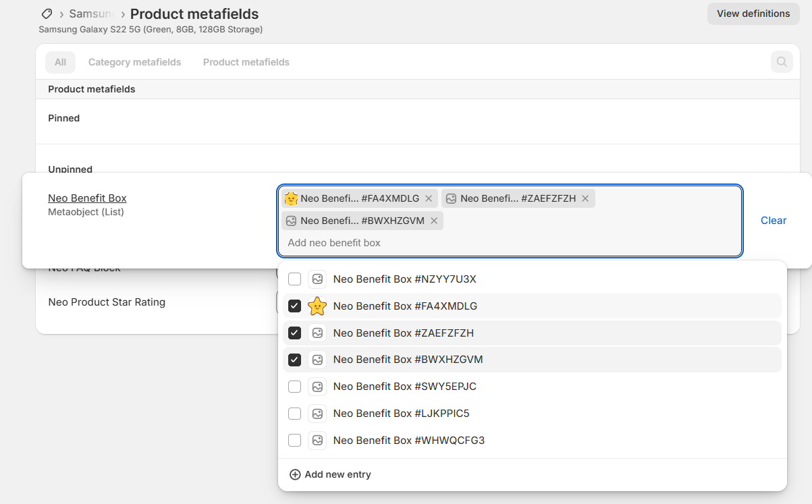Select the Neo Benefit Box #LJKPPIC5 label text
The image size is (812, 504).
pos(402,414)
